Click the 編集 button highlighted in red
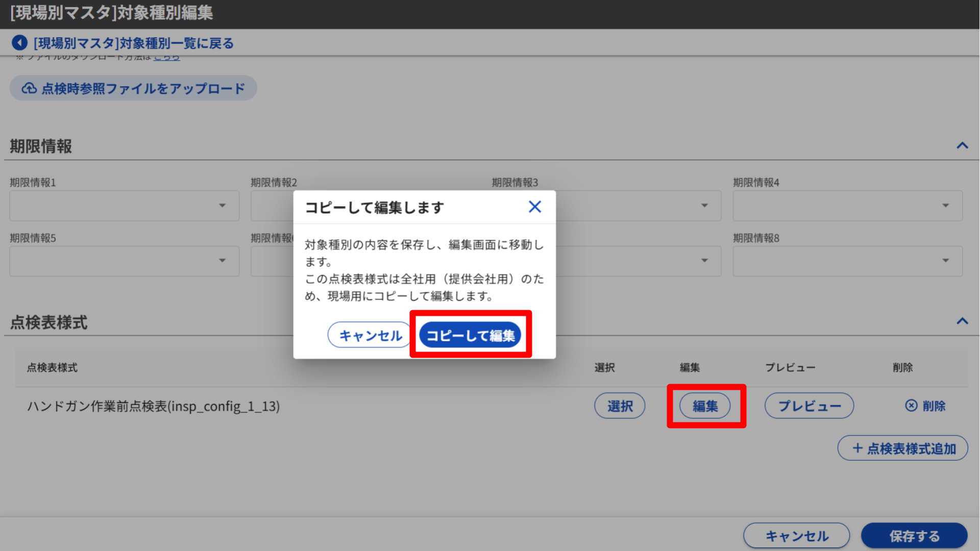Viewport: 980px width, 551px height. pyautogui.click(x=706, y=406)
